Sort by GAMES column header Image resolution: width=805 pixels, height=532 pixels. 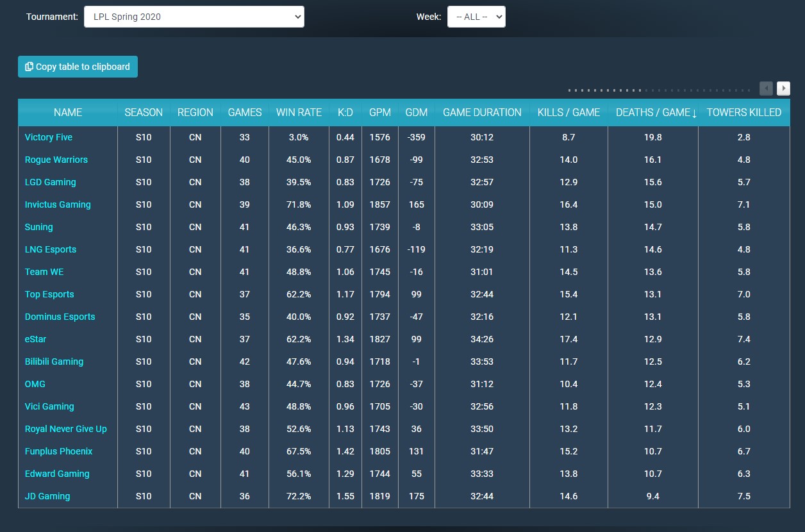(245, 112)
